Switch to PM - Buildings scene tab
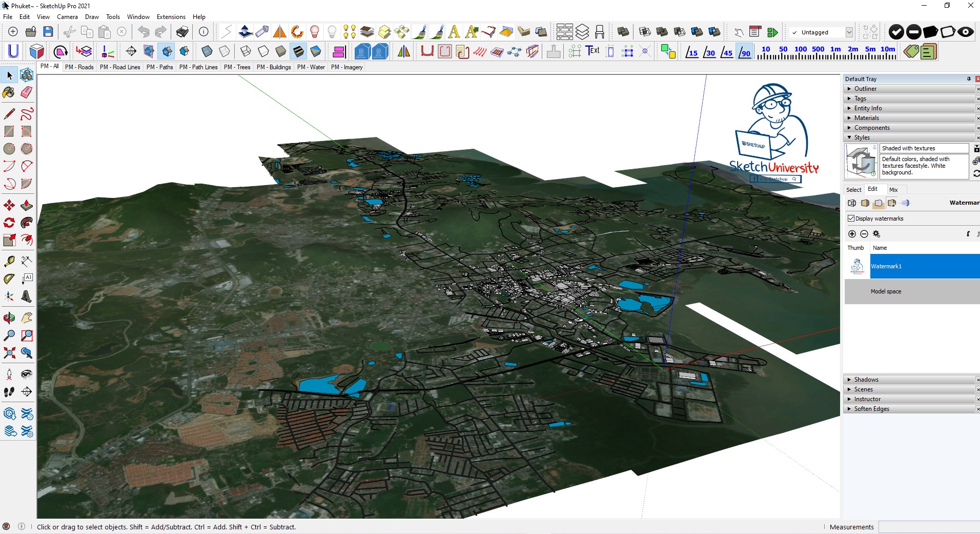This screenshot has width=980, height=534. (x=274, y=67)
